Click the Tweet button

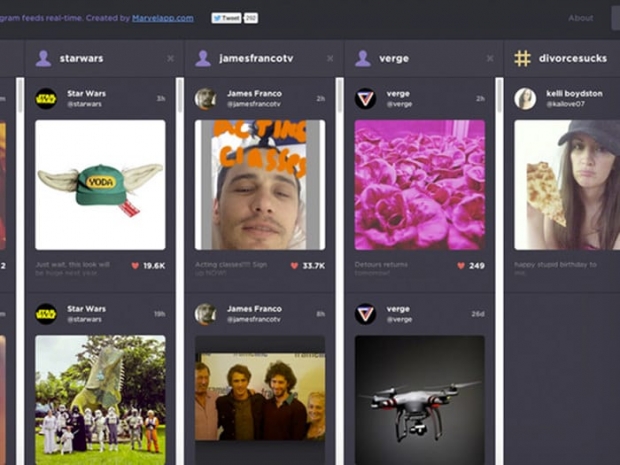tap(226, 18)
